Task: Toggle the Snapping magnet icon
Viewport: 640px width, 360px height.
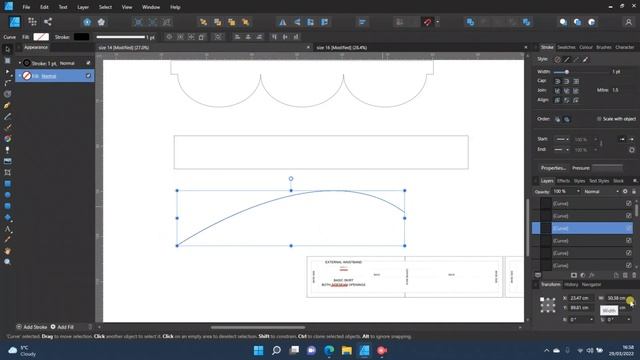Action: [x=427, y=22]
